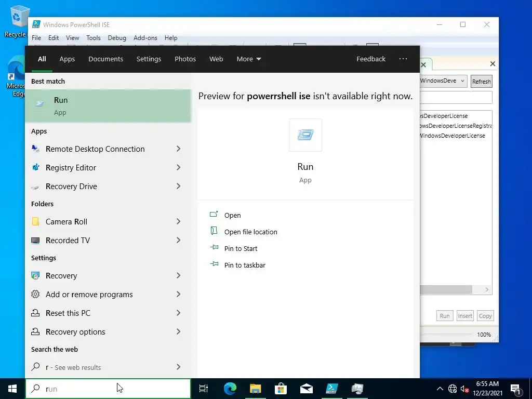Click the Copy button in ISE commands pane
This screenshot has width=532, height=399.
tap(485, 316)
